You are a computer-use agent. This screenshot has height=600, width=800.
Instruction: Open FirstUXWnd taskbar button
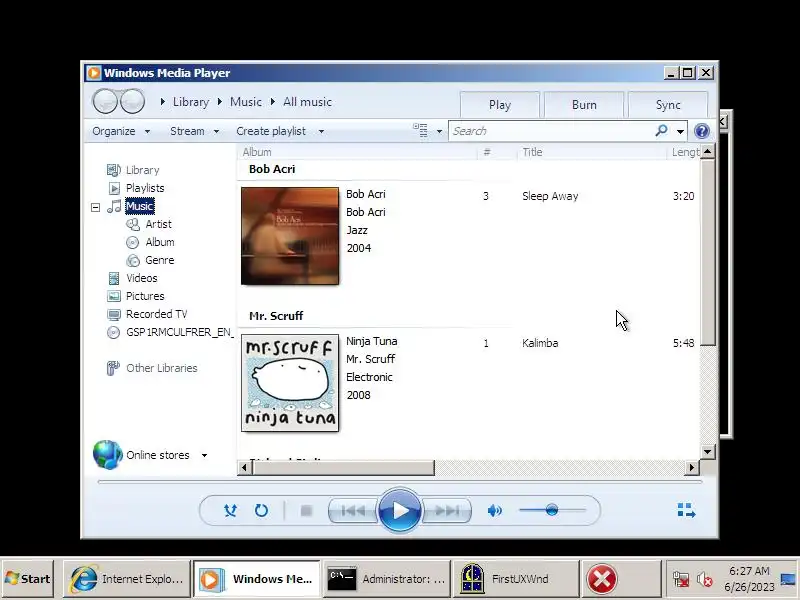(516, 579)
